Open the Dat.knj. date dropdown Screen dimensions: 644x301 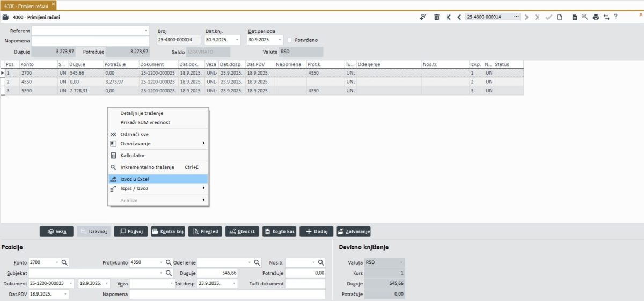237,40
